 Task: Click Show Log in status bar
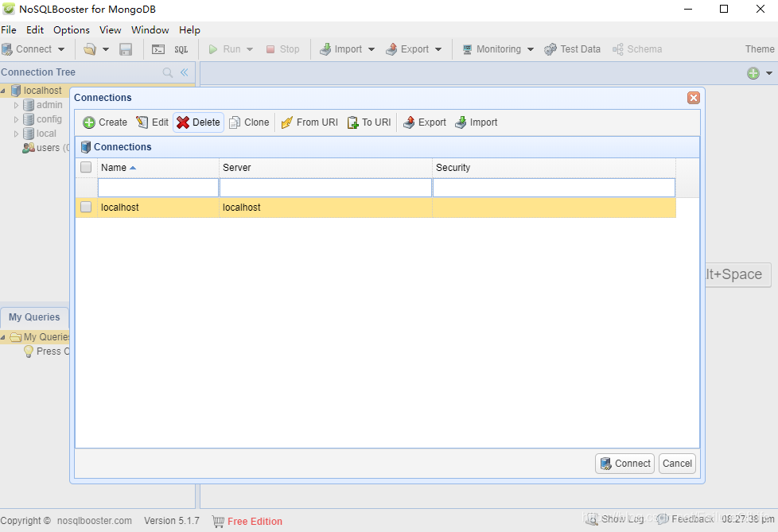coord(614,519)
